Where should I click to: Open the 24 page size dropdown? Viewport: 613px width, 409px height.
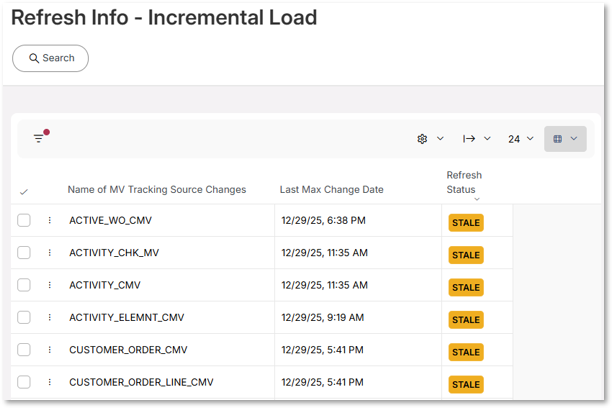pyautogui.click(x=521, y=139)
